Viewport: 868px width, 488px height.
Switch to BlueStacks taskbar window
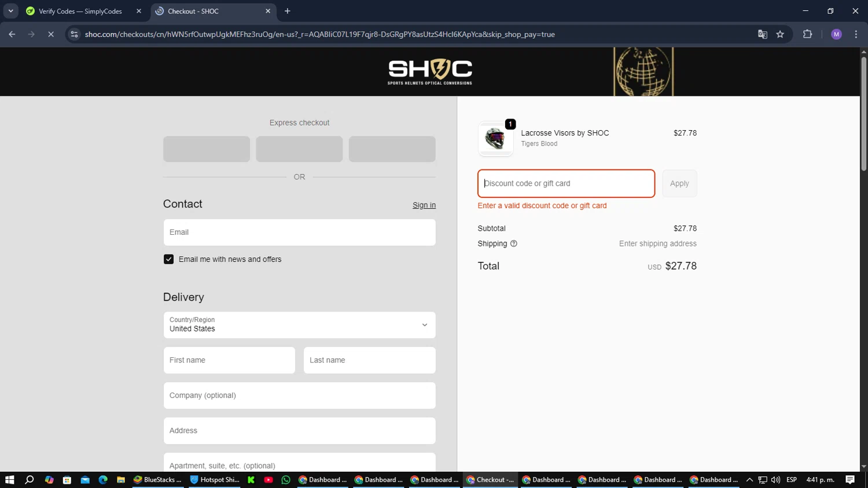pyautogui.click(x=157, y=480)
